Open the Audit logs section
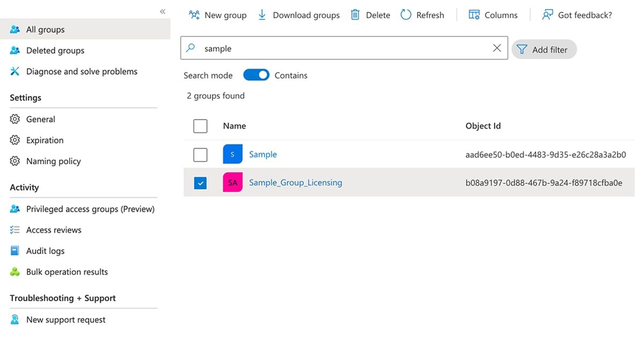Viewport: 644px width, 342px height. [47, 250]
